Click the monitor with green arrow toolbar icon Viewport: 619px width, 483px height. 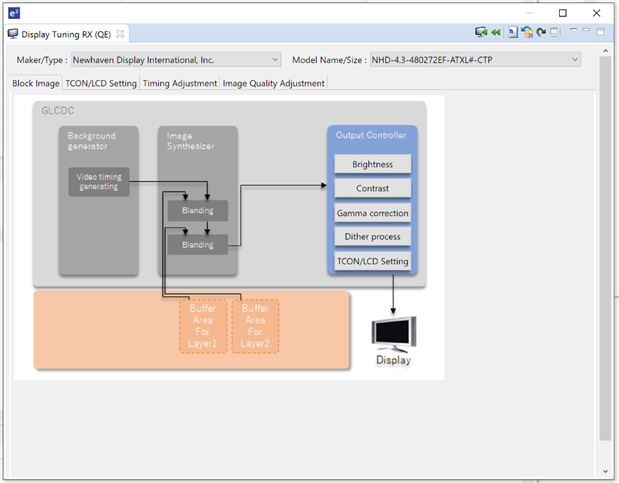tap(481, 32)
